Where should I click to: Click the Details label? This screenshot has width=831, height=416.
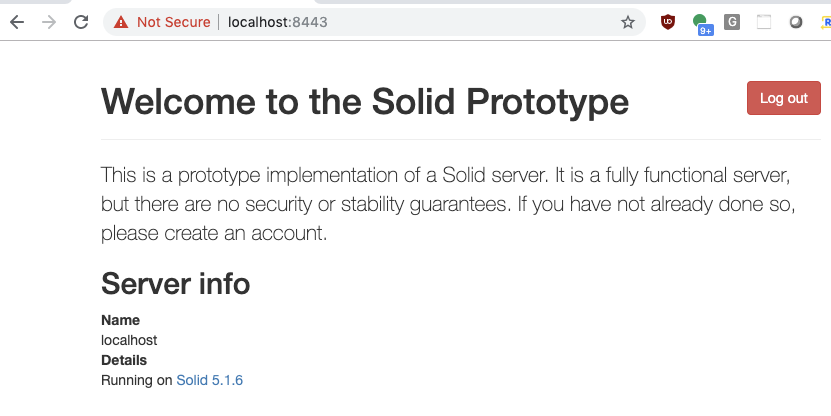click(x=124, y=360)
